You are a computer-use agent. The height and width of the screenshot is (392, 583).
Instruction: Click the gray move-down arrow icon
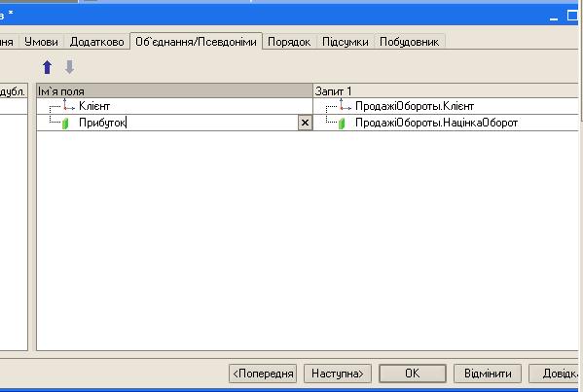tap(69, 67)
